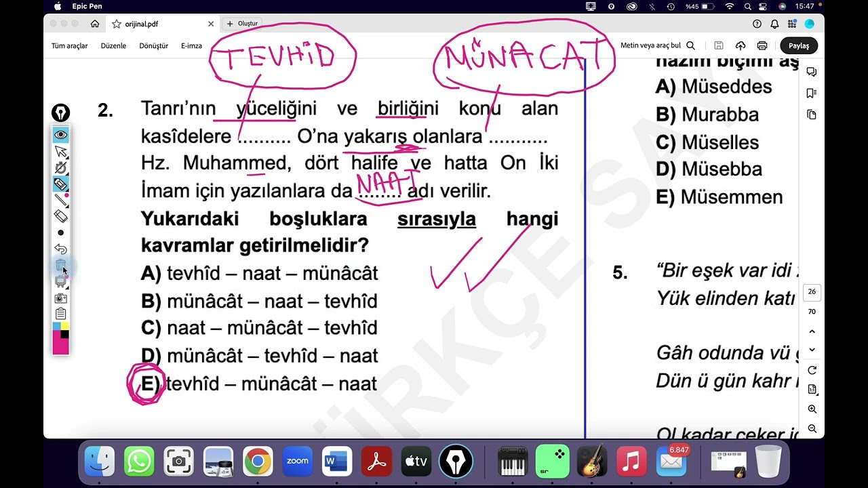Print the document with printer icon
868x488 pixels.
(x=762, y=45)
